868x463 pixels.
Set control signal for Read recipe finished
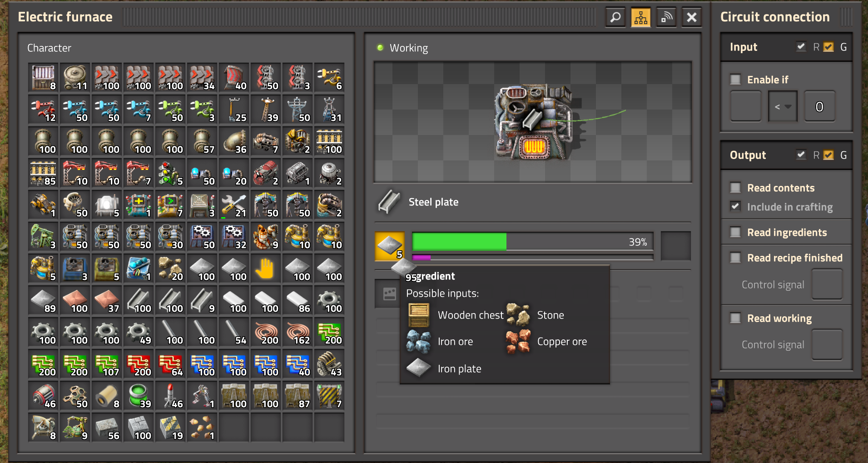pyautogui.click(x=827, y=284)
